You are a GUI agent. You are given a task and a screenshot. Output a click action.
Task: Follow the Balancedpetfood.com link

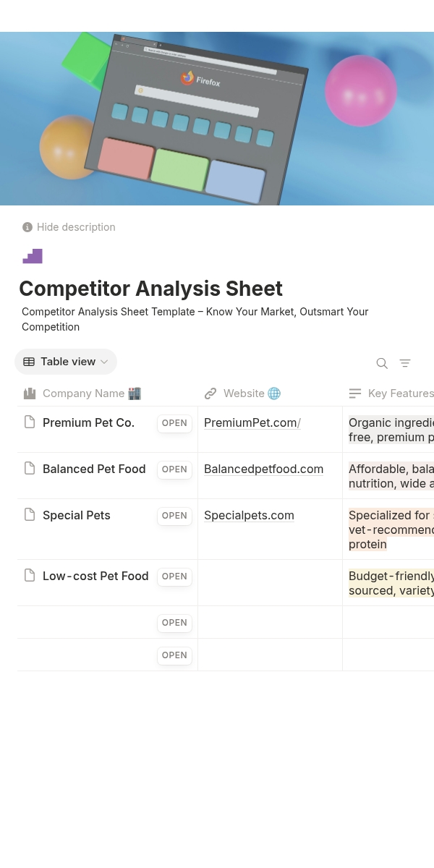pyautogui.click(x=263, y=469)
